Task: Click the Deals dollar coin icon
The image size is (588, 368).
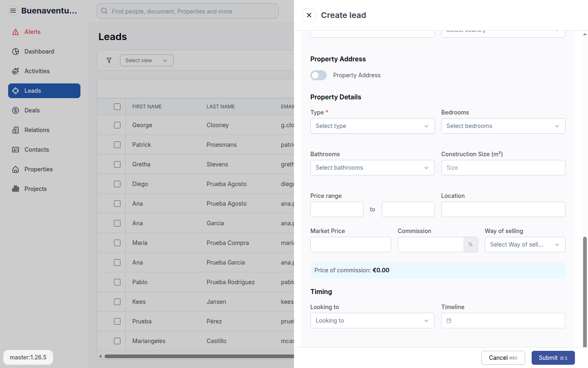Action: (x=16, y=110)
